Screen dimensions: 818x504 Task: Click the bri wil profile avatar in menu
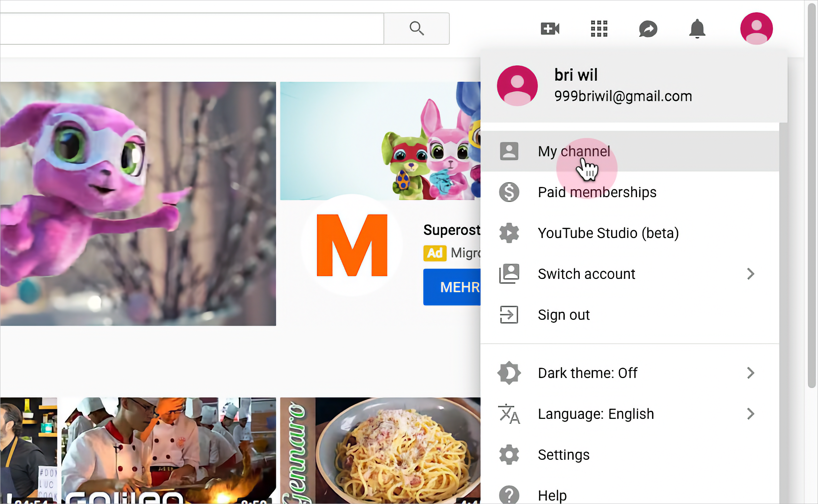(517, 85)
